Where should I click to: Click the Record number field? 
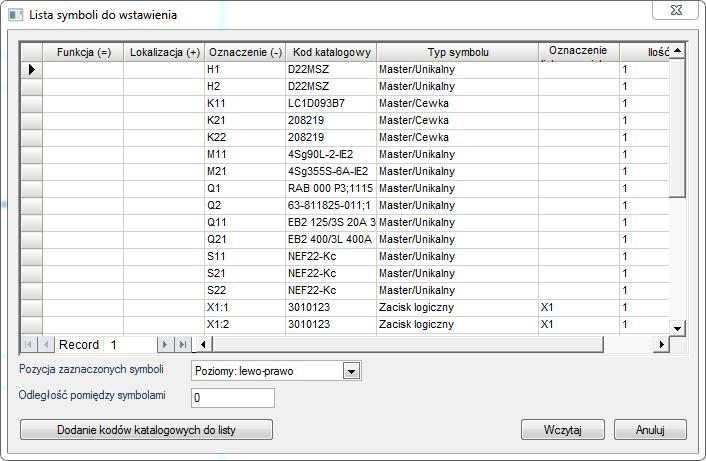coord(130,345)
